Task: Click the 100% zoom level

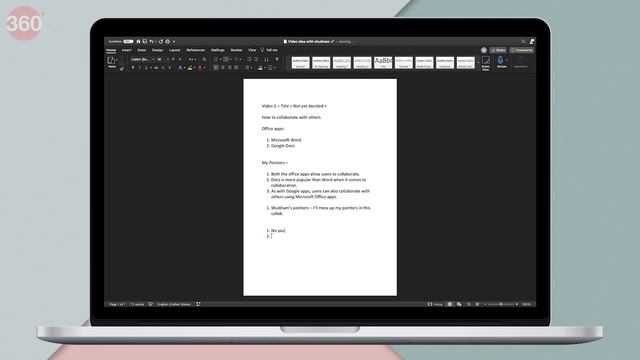Action: [x=527, y=304]
